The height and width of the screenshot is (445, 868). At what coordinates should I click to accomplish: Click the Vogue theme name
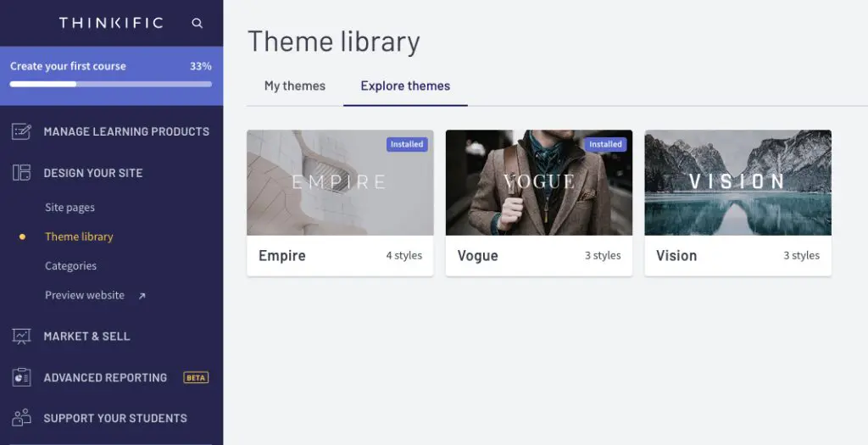pyautogui.click(x=478, y=256)
